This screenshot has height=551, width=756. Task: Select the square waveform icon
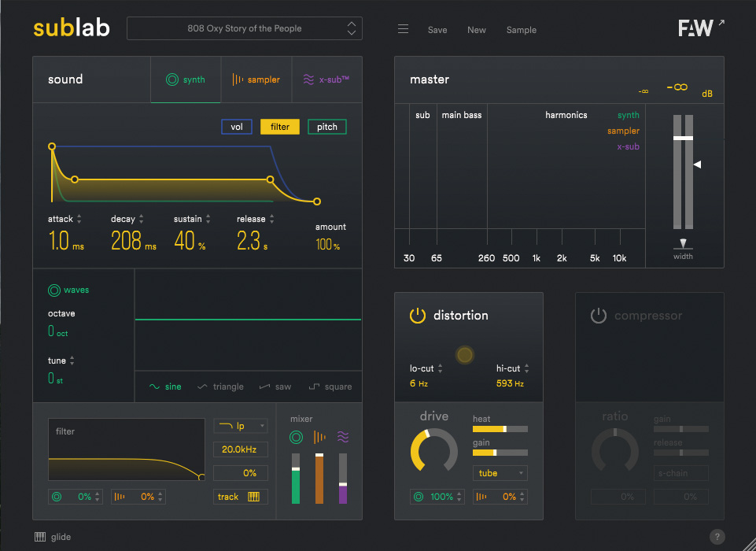[314, 386]
